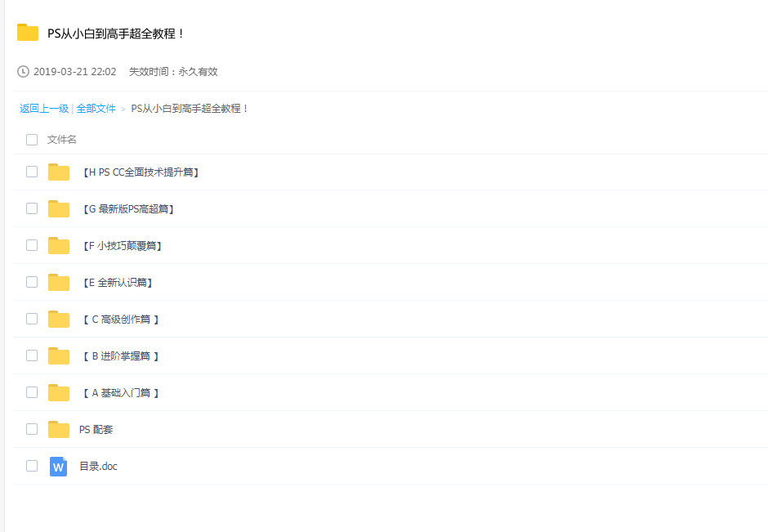The height and width of the screenshot is (532, 768).
Task: Open the folder name 【 B 进阶掌握篇 】
Action: [121, 356]
